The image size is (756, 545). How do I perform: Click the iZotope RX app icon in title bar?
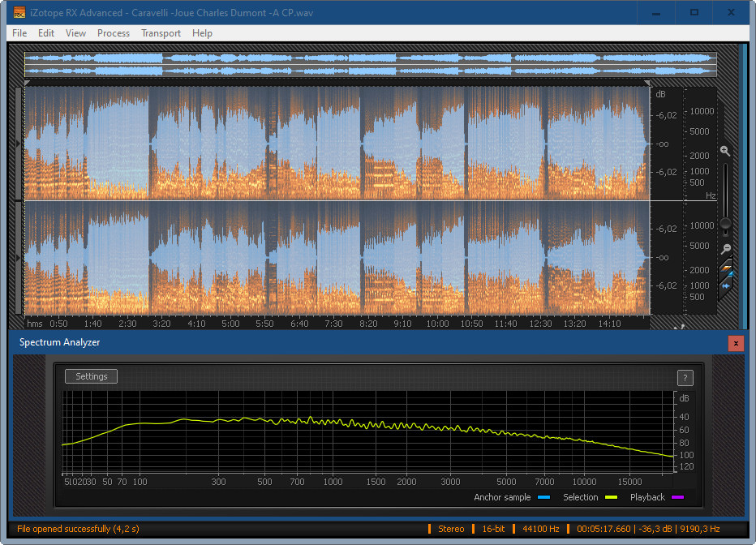click(19, 12)
